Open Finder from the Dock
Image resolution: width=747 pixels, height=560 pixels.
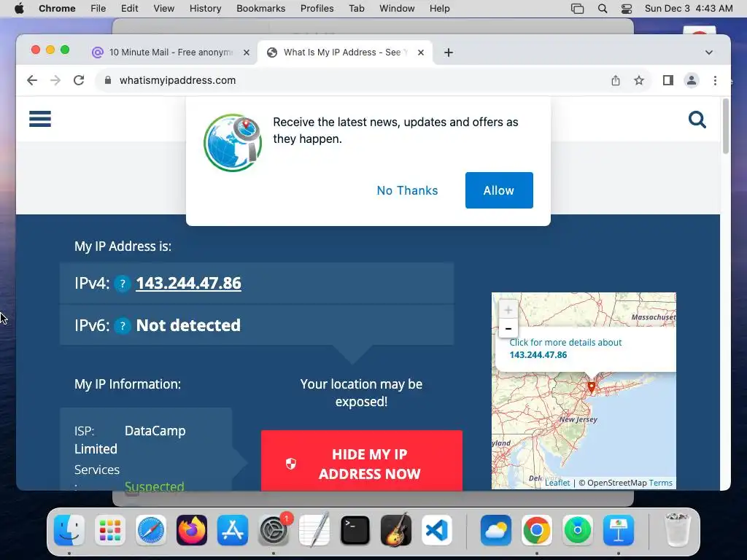(x=69, y=530)
